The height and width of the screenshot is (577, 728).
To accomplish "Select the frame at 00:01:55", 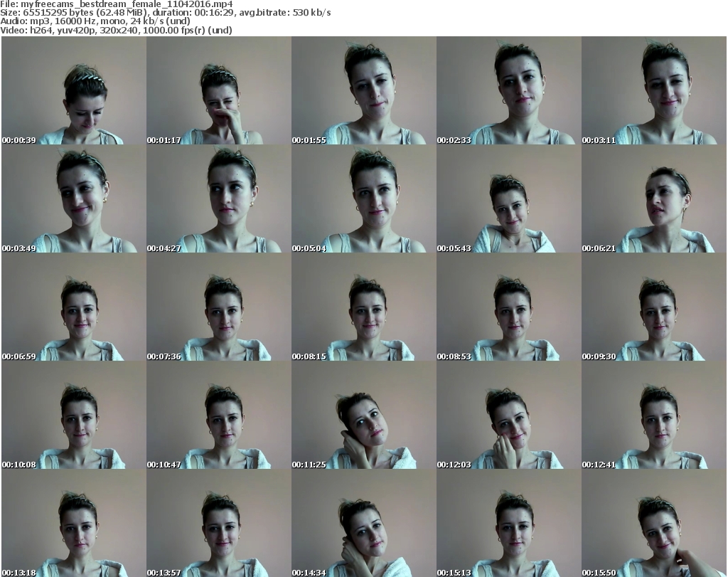I will tap(363, 90).
